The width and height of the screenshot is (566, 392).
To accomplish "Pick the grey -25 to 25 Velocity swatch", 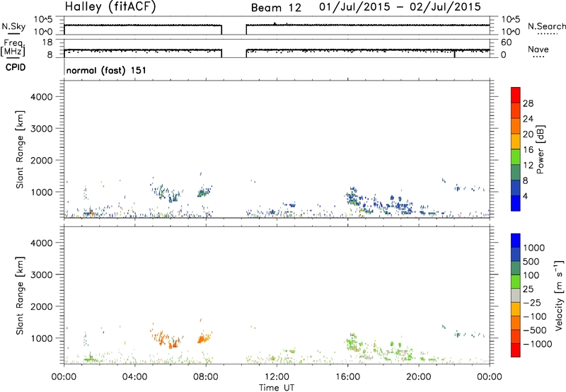I will coord(516,296).
